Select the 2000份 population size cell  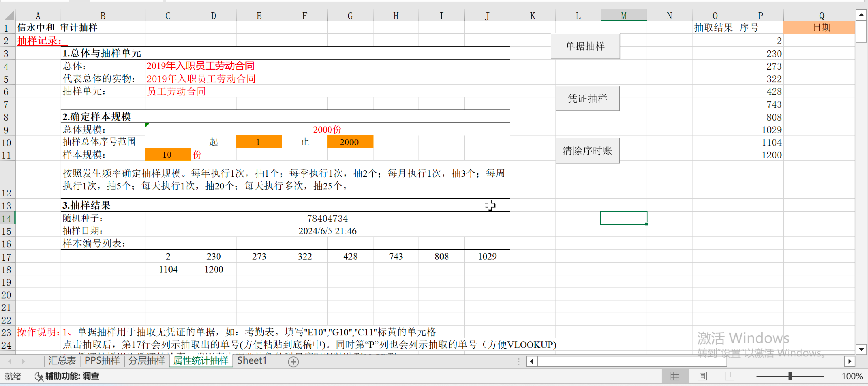click(327, 129)
